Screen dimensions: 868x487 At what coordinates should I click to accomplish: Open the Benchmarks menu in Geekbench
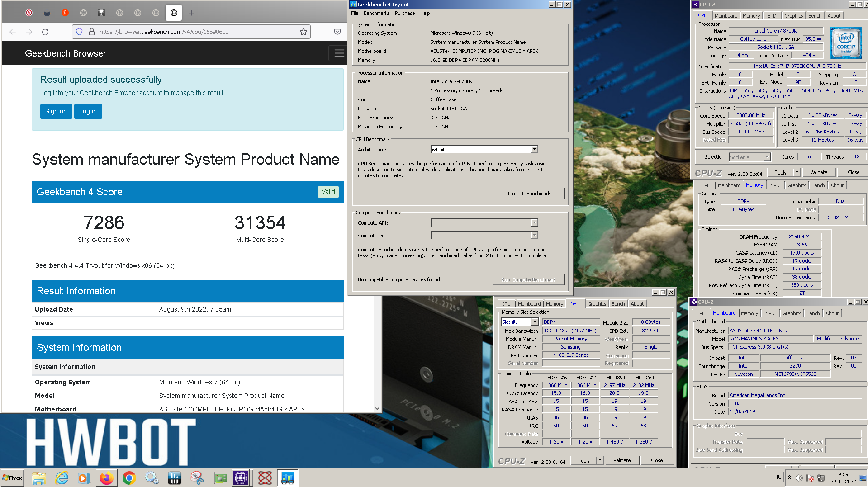[376, 13]
